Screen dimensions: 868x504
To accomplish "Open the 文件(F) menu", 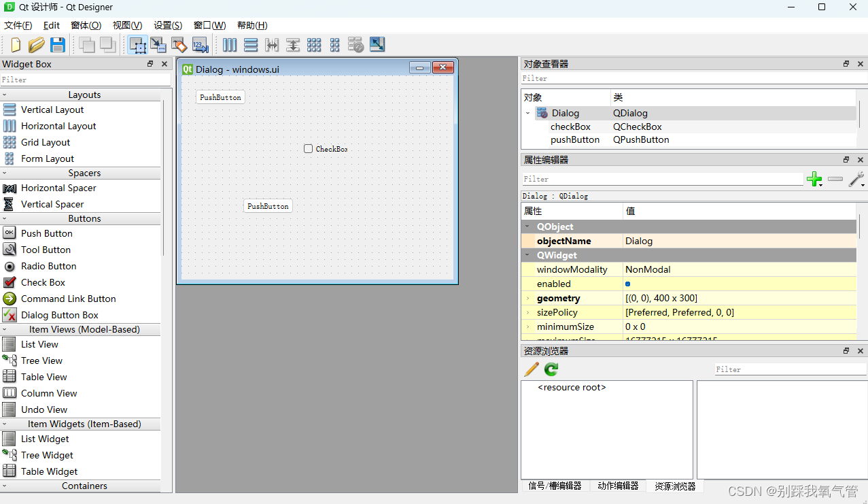I will click(18, 25).
